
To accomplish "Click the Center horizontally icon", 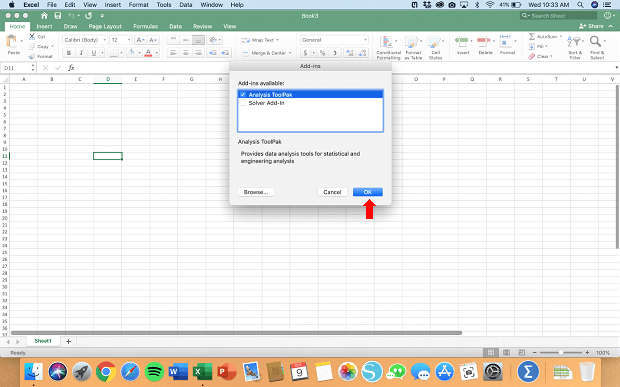I will [186, 53].
